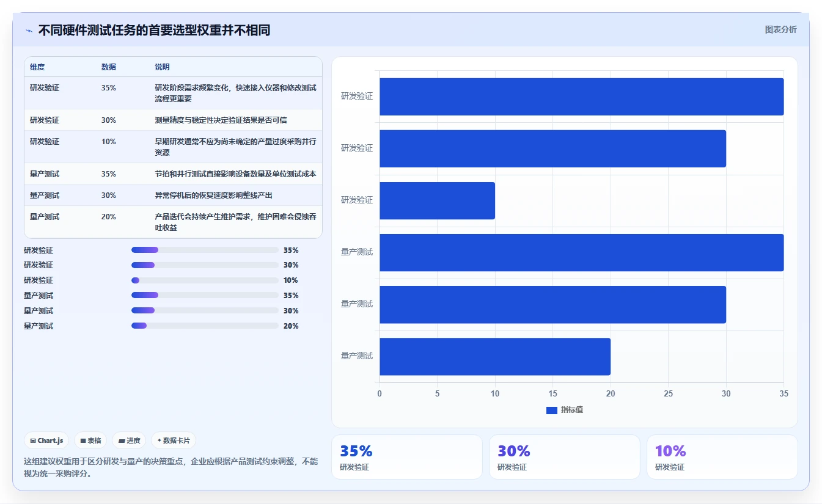Click the 量产测试 chart bar ending at 20
The height and width of the screenshot is (504, 822).
pos(495,356)
